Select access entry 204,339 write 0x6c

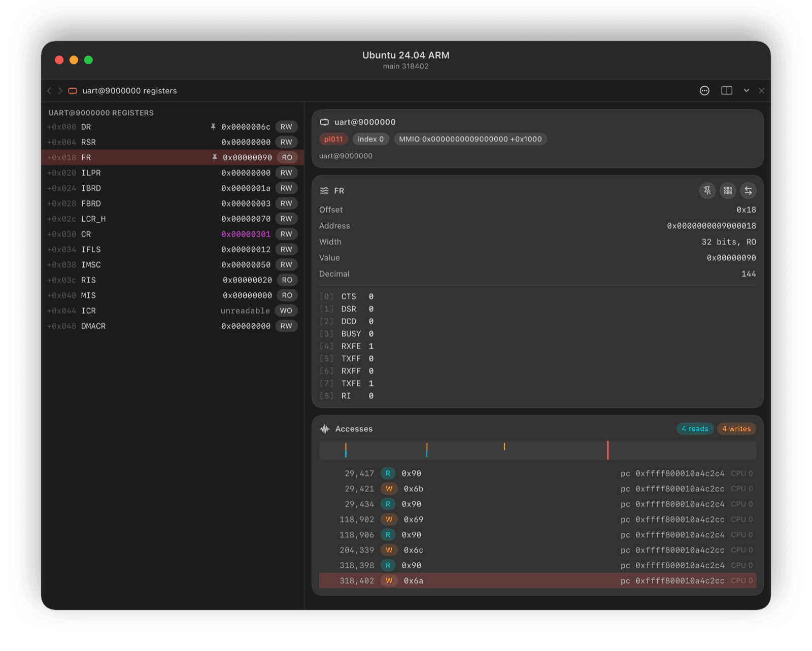click(537, 550)
